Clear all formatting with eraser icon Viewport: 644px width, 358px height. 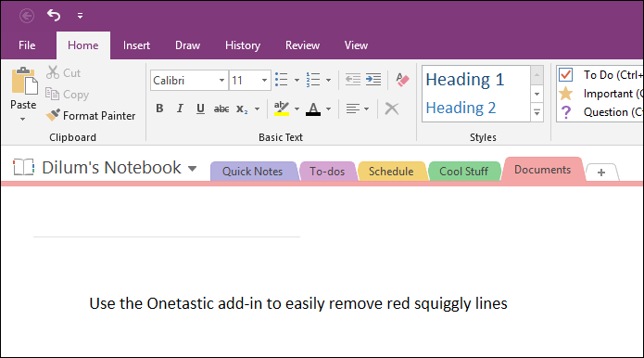click(x=402, y=80)
